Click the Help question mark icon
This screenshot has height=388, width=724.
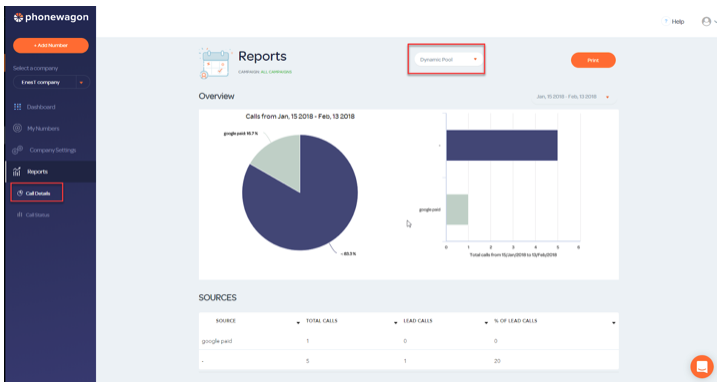click(x=666, y=21)
